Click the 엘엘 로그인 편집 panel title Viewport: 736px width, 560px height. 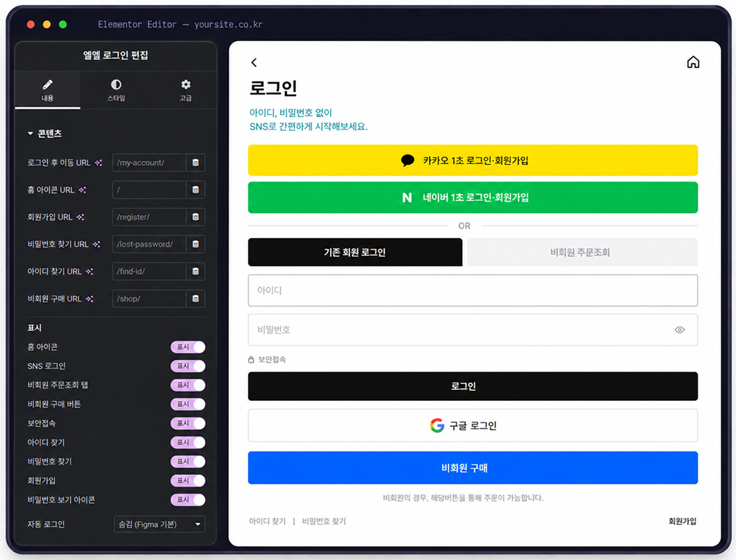(x=115, y=56)
